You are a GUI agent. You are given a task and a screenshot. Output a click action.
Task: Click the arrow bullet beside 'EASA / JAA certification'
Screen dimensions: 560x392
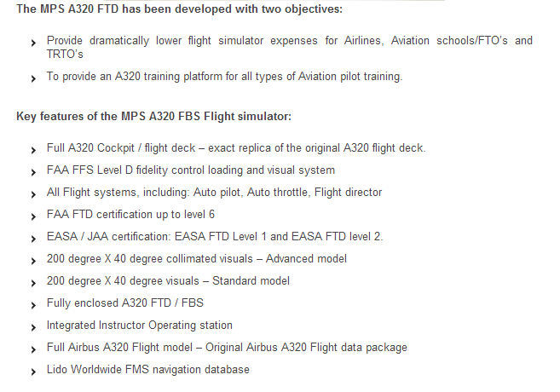coord(33,239)
